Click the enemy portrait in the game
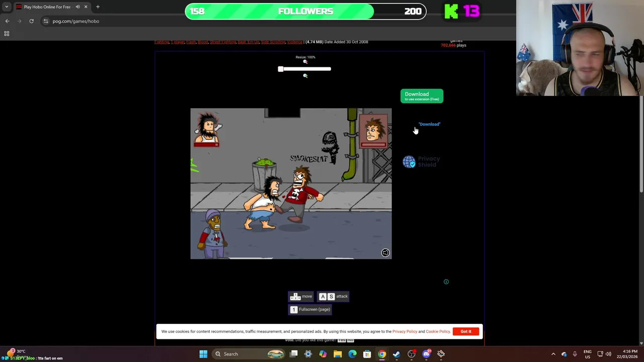This screenshot has width=644, height=362. click(374, 131)
